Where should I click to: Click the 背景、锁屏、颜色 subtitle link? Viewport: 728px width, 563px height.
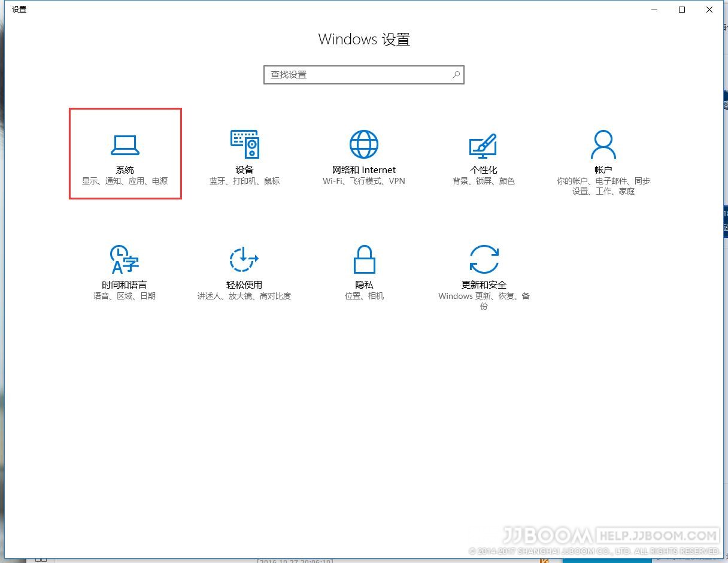click(483, 181)
